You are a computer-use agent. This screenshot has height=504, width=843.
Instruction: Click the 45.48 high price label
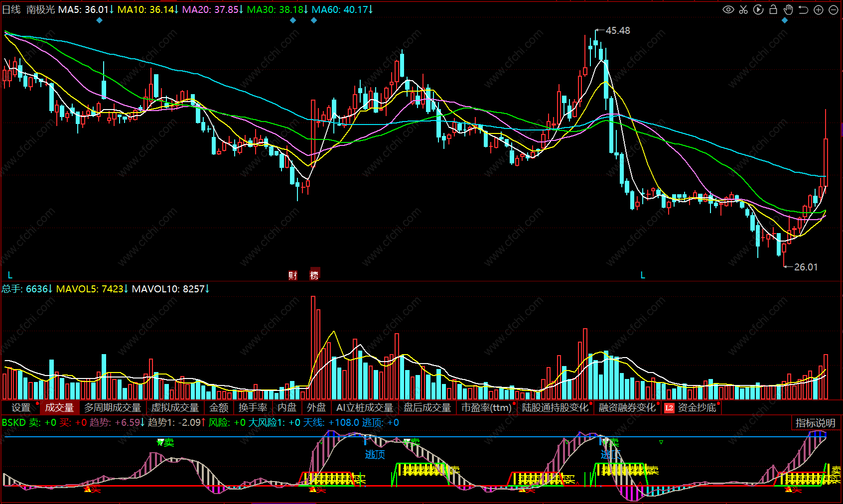click(x=618, y=31)
